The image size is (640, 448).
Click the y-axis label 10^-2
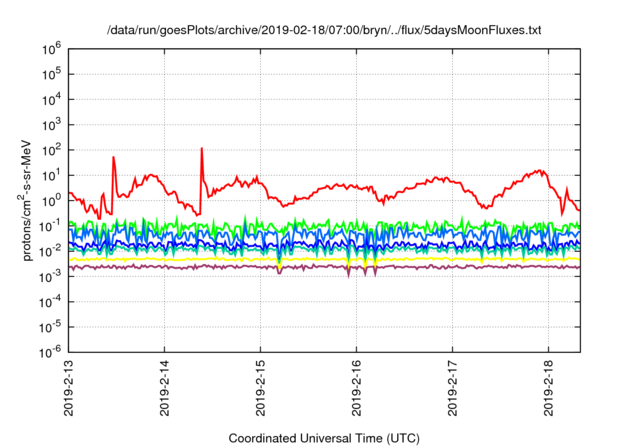(x=50, y=252)
